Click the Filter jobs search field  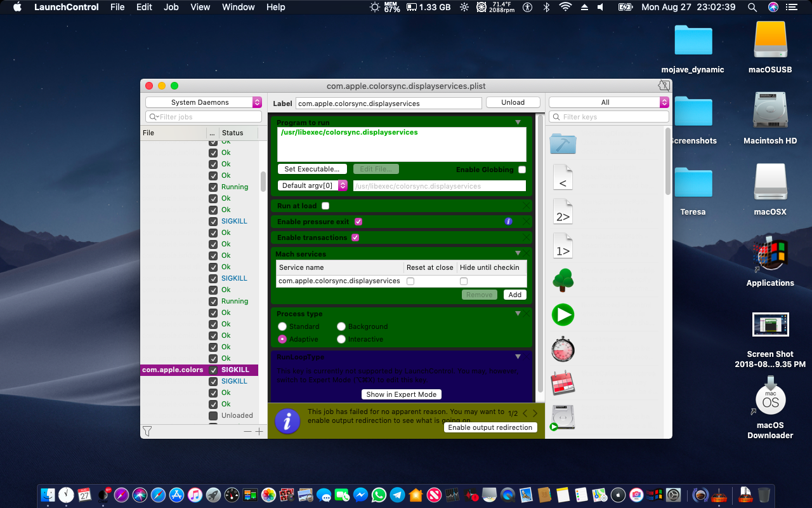pos(204,117)
